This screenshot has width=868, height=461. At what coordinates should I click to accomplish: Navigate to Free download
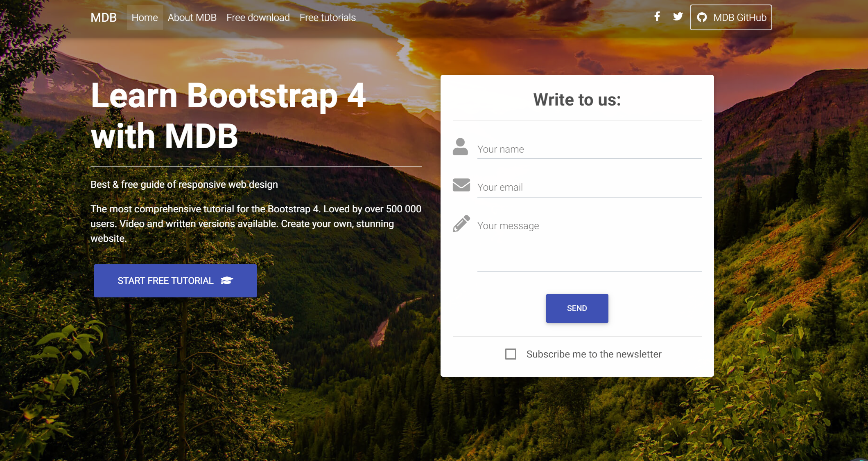[x=258, y=17]
